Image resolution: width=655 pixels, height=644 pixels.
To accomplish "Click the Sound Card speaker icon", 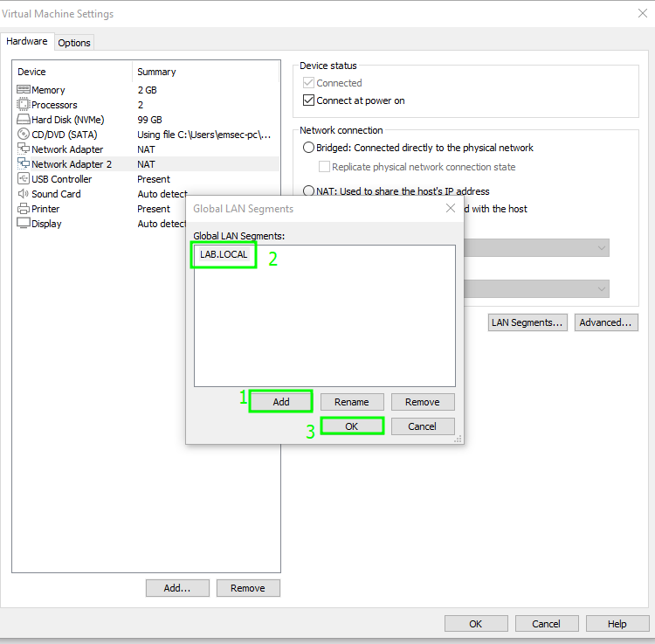I will point(24,193).
